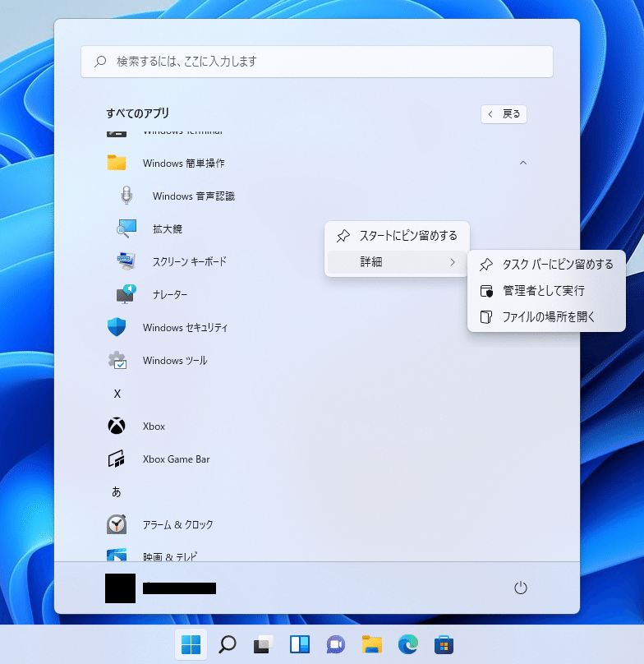This screenshot has height=664, width=644.
Task: Select 管理者として実行 from submenu
Action: coord(546,291)
